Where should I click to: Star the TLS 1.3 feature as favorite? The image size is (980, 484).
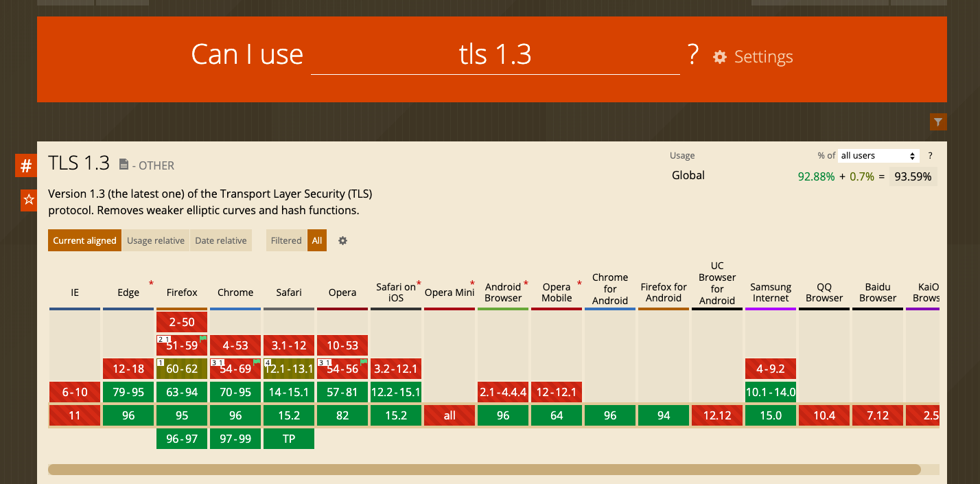(27, 200)
